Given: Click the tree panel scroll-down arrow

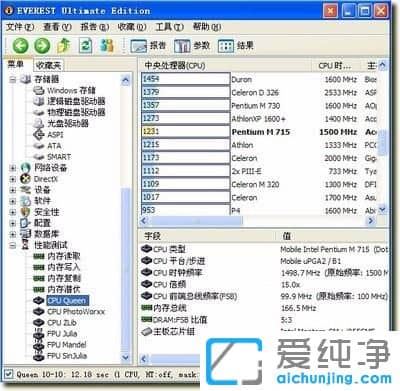Looking at the screenshot, I should click(126, 357).
